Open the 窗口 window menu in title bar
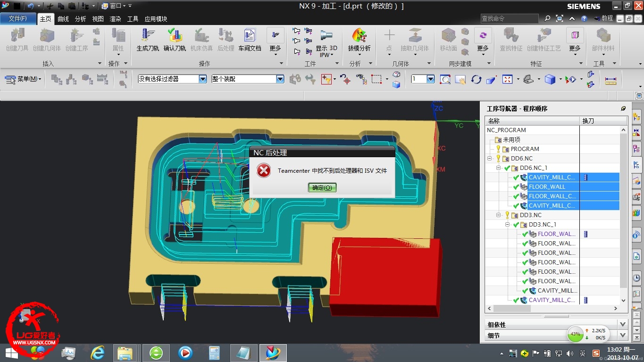Viewport: 644px width, 362px height. click(115, 6)
